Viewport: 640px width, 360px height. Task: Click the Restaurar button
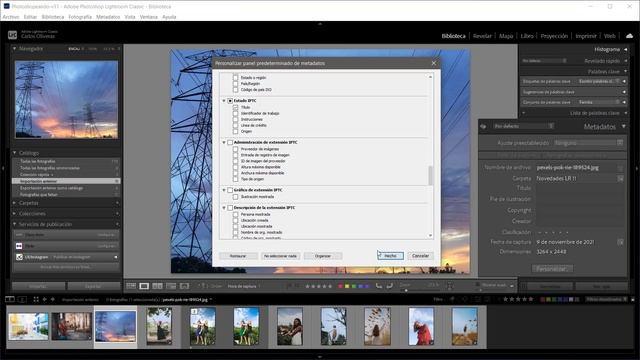pos(238,256)
